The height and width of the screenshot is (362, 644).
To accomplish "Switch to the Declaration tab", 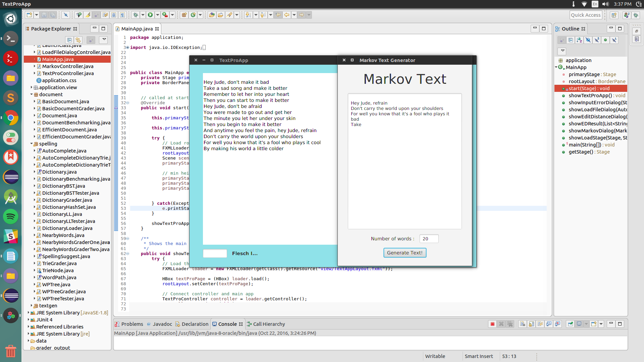I will (x=192, y=324).
